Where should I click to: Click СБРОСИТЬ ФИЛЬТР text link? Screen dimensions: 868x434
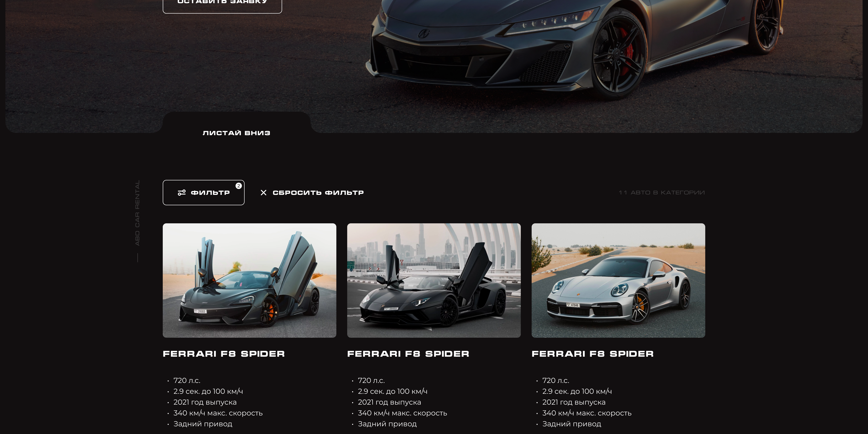318,192
